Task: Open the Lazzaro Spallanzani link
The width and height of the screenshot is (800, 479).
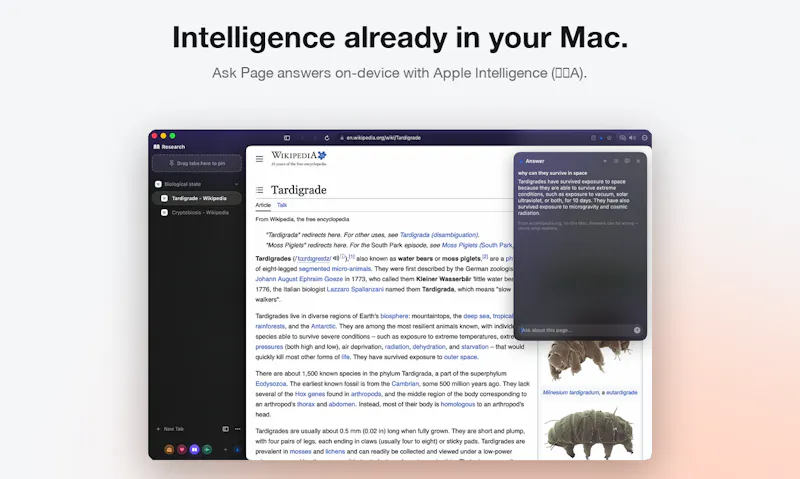Action: click(355, 289)
